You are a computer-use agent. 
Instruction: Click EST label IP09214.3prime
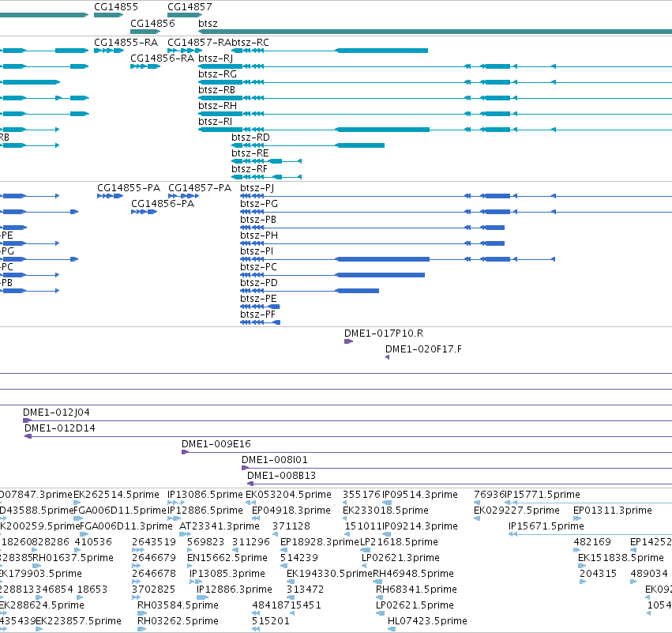[x=419, y=526]
